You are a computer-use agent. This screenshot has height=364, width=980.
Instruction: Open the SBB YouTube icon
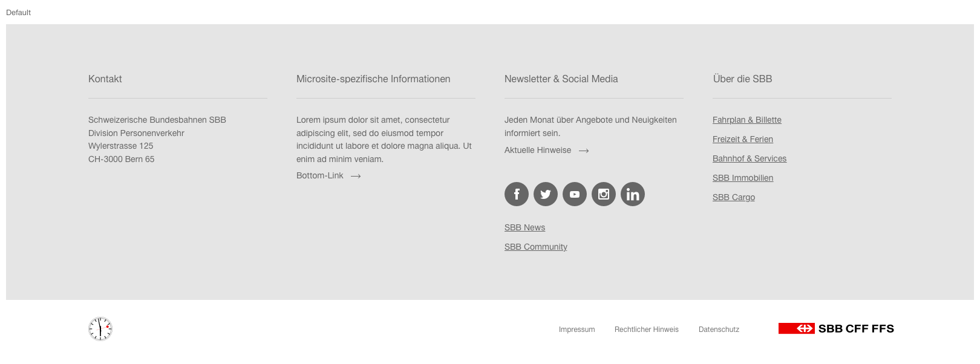[x=575, y=194]
